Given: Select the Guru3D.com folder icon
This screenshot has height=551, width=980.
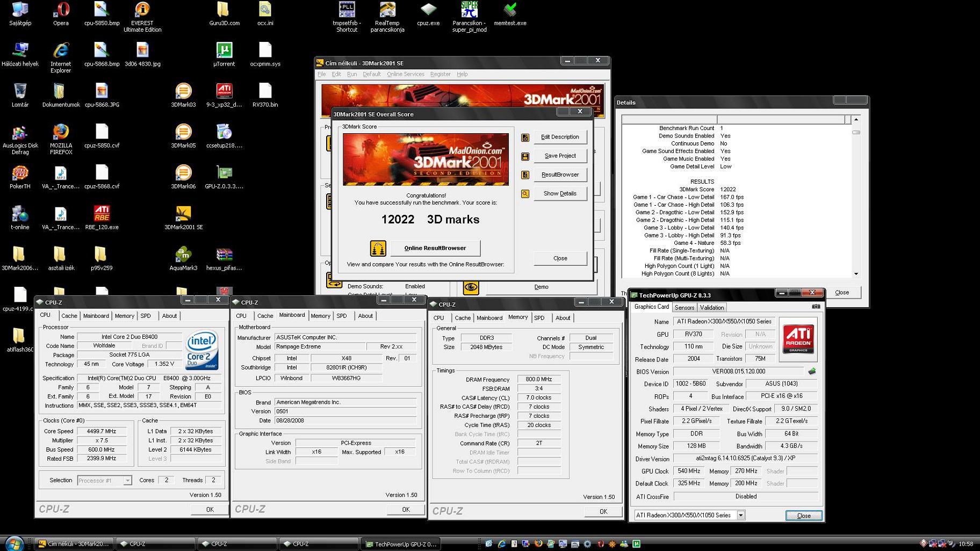Looking at the screenshot, I should [x=224, y=13].
